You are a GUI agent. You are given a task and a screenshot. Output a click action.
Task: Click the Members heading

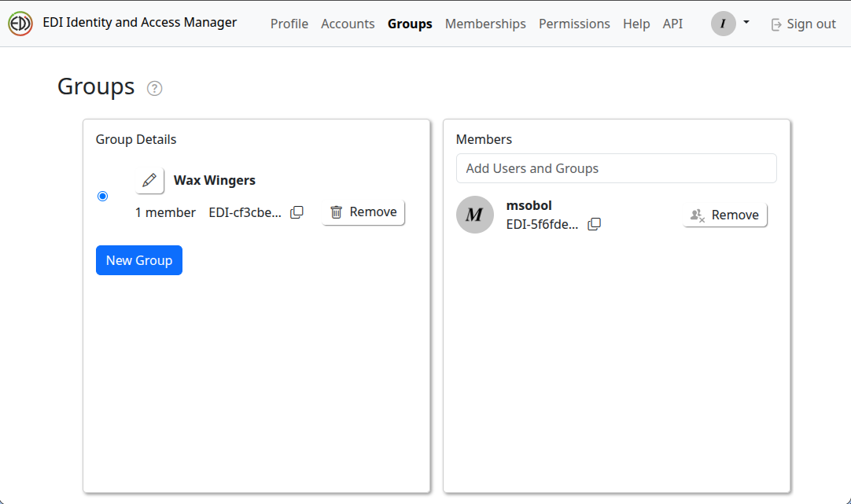pos(484,139)
